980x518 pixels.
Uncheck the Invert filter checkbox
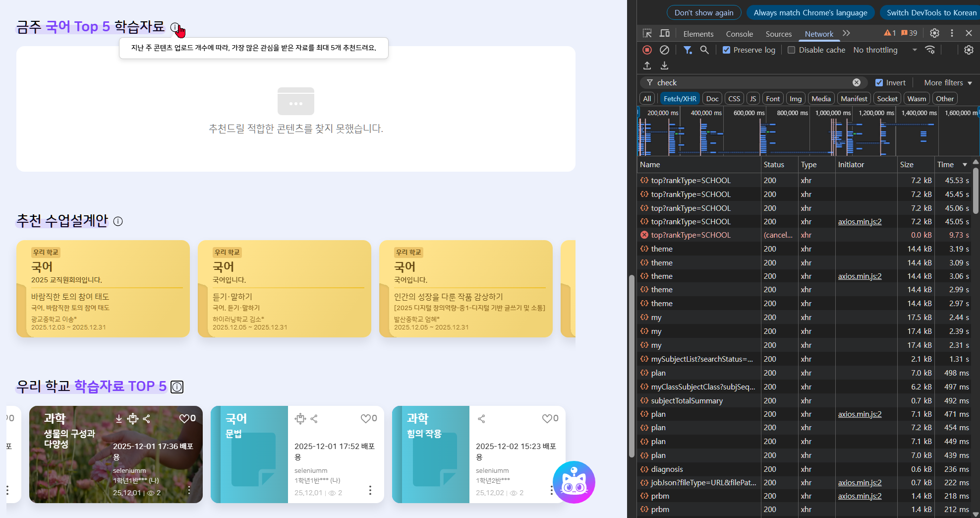coord(879,83)
